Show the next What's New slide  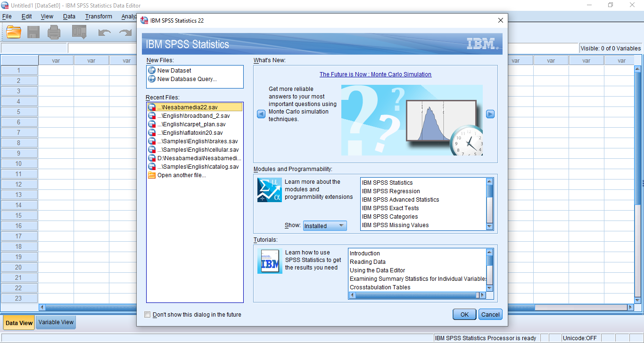pos(490,114)
